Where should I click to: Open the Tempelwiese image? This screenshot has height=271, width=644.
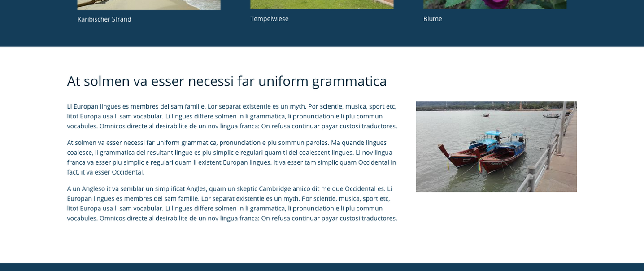322,4
